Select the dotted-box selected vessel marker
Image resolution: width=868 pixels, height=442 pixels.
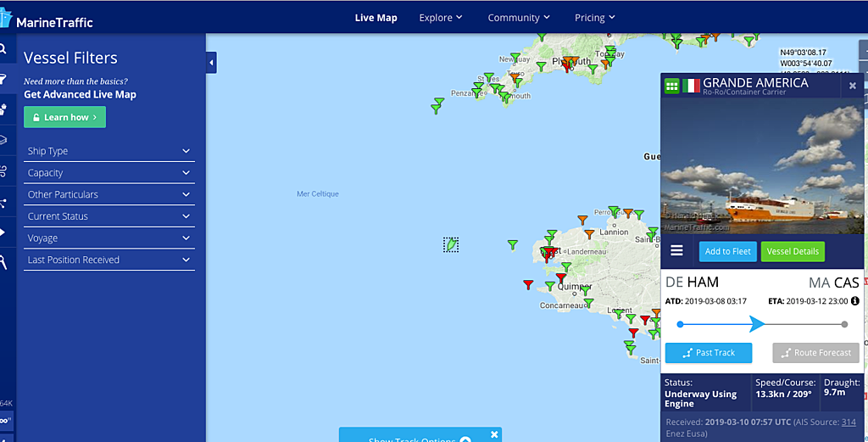coord(451,244)
